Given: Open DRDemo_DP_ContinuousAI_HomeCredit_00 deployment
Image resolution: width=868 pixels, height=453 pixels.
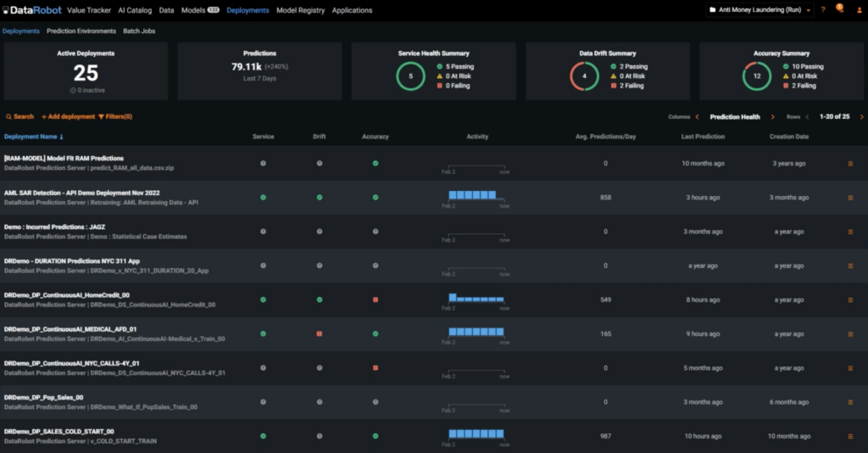Looking at the screenshot, I should [66, 295].
